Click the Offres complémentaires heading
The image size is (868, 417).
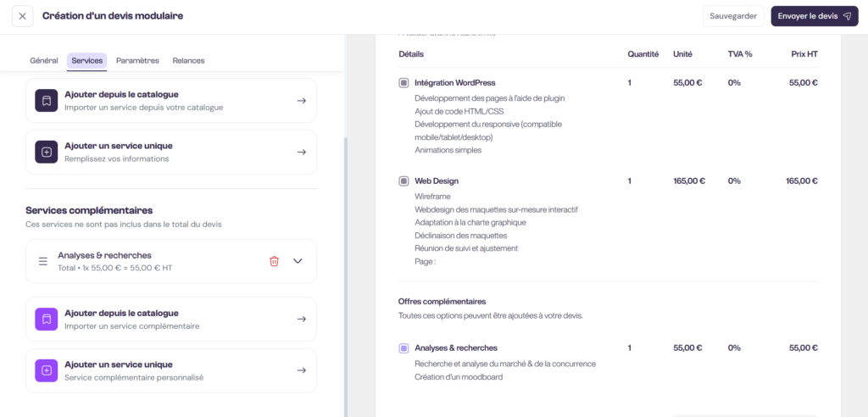(442, 302)
